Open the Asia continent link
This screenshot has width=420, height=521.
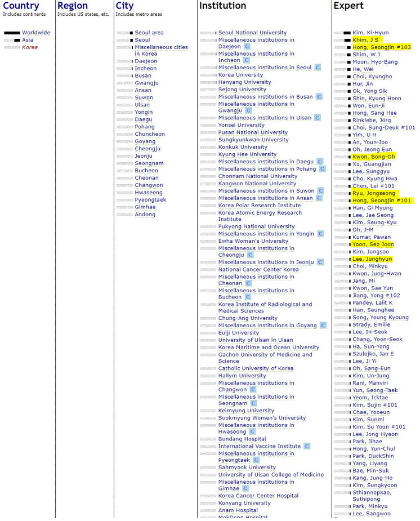pyautogui.click(x=28, y=40)
